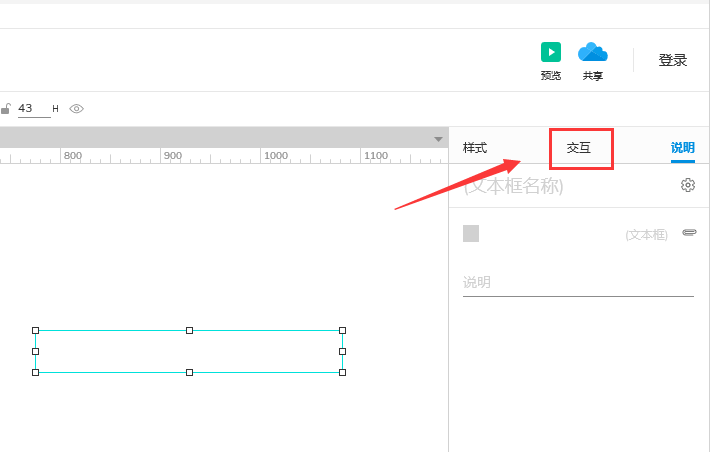Click the 登录 login button
Screen dimensions: 710x452
pos(672,60)
